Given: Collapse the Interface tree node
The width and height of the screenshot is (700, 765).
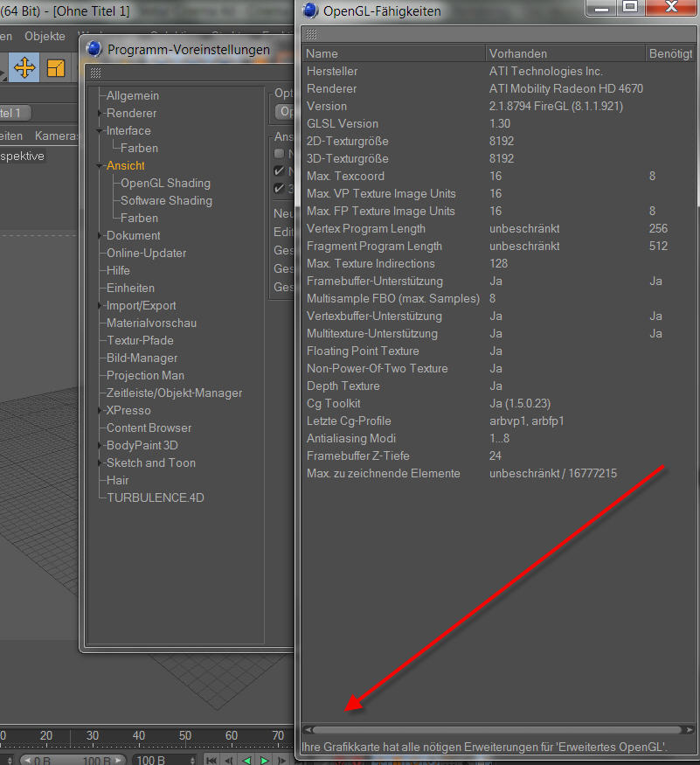Looking at the screenshot, I should click(x=100, y=131).
